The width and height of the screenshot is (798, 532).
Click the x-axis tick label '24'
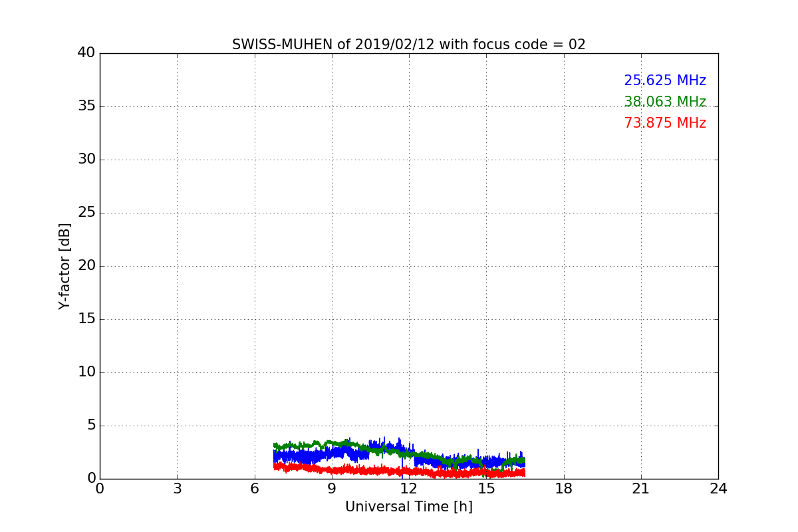(x=718, y=488)
